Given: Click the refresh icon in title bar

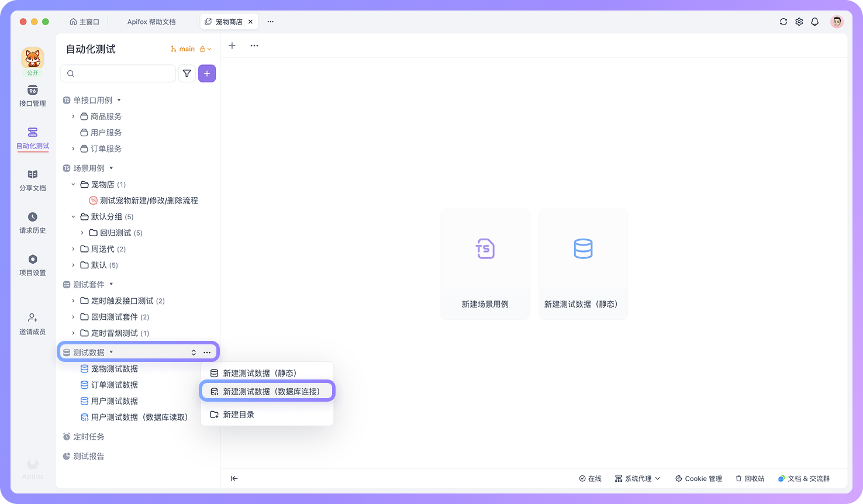Looking at the screenshot, I should (x=783, y=22).
